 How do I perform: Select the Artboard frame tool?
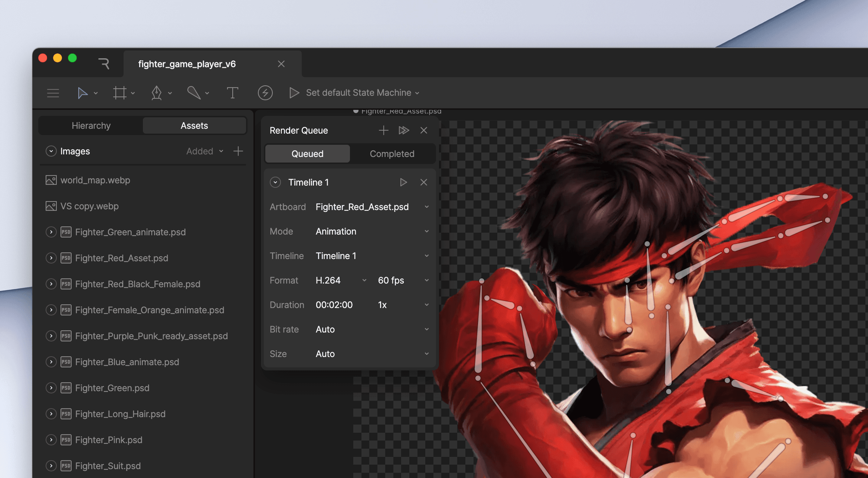119,93
